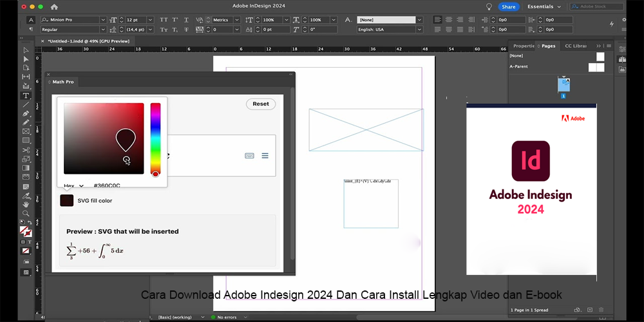Image resolution: width=644 pixels, height=322 pixels.
Task: Toggle All Caps formatting
Action: (x=164, y=20)
